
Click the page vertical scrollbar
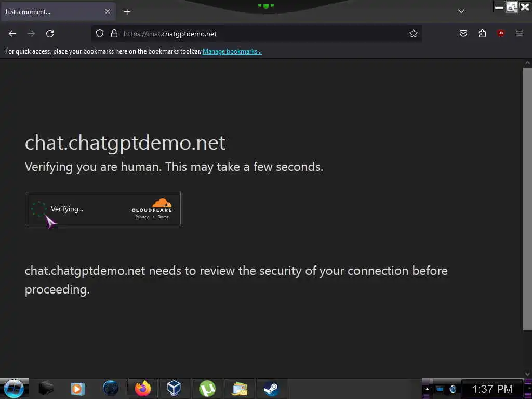pos(527,198)
